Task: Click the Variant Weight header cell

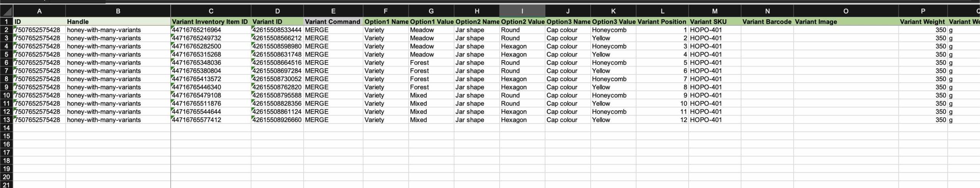Action: click(923, 22)
